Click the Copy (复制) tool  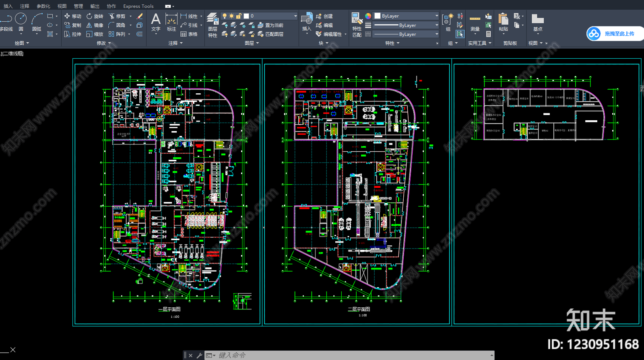(x=72, y=25)
